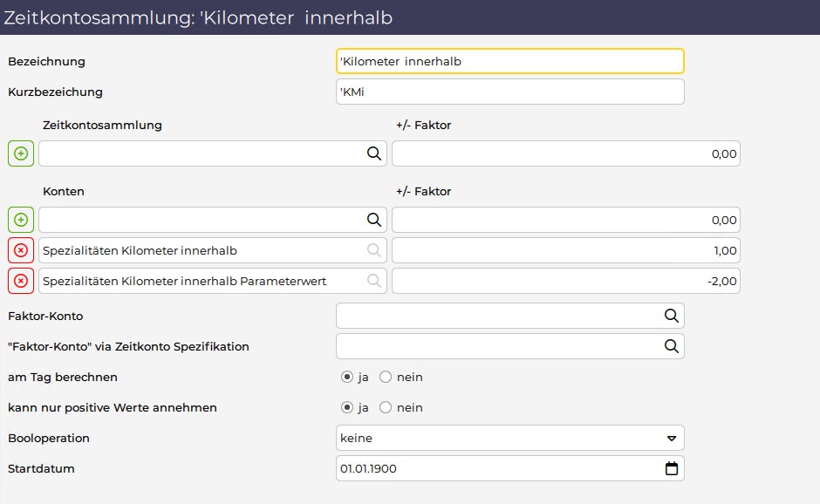Click greyed magnifier in 'Spezialitäten Kilometer innerhalb' row

374,250
